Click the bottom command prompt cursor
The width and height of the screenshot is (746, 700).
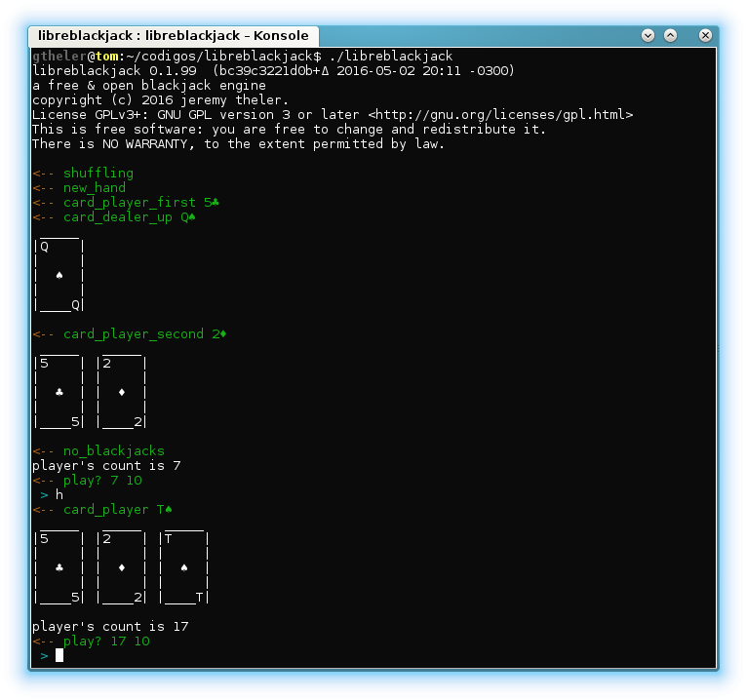(x=59, y=656)
